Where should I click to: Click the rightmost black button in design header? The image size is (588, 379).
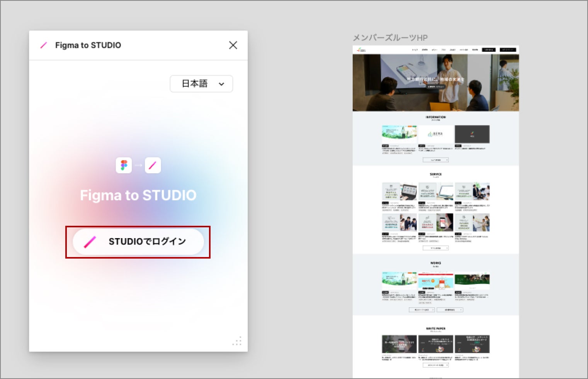click(508, 50)
